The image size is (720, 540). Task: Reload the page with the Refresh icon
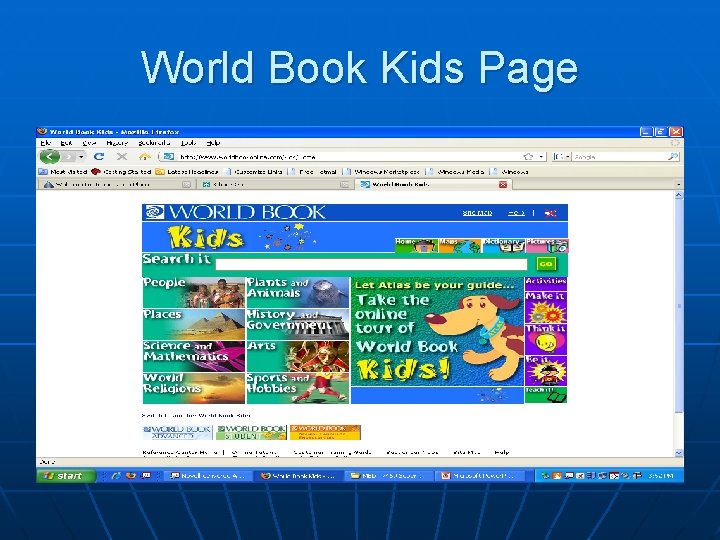[99, 157]
